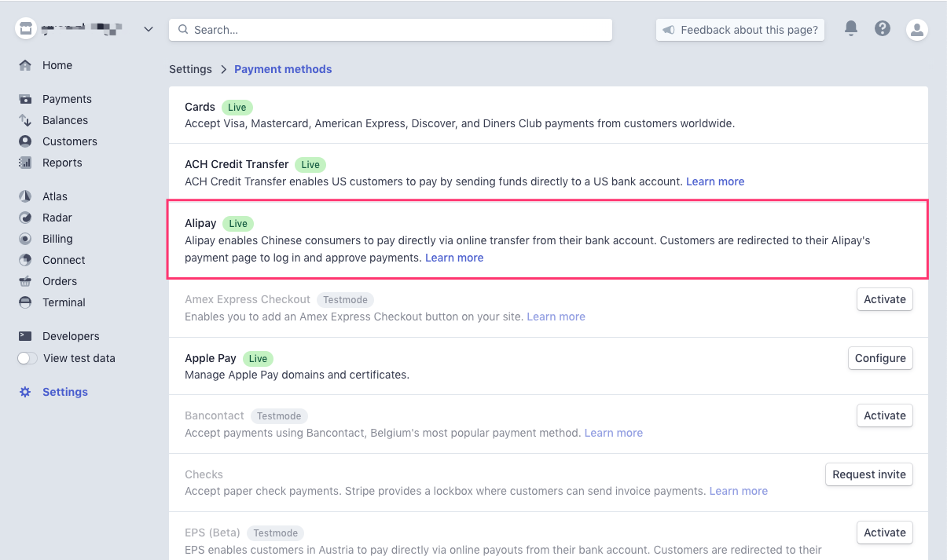The height and width of the screenshot is (560, 947).
Task: Click the Orders box icon
Action: click(x=26, y=281)
